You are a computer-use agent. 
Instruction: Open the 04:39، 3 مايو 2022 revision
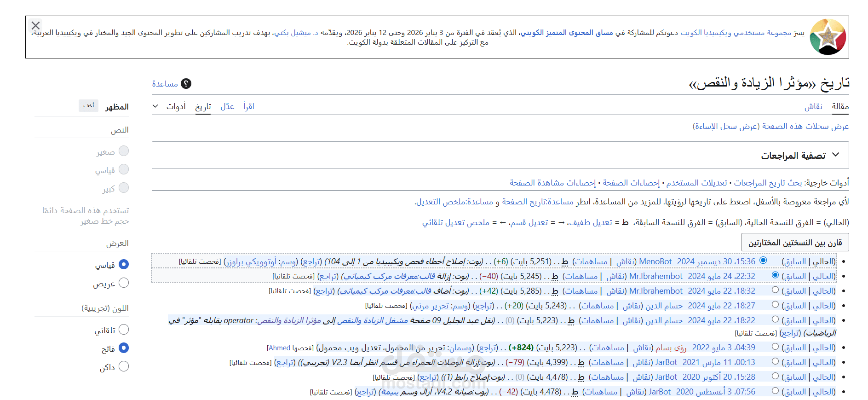(724, 348)
